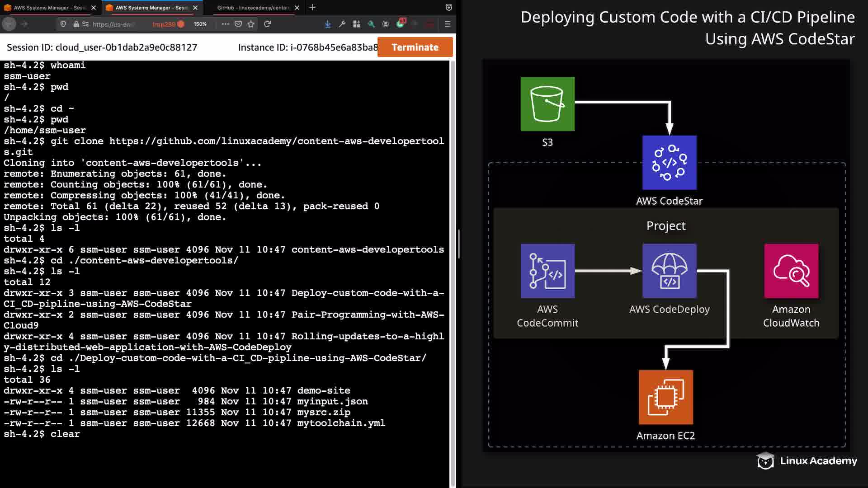Click the site security padlock icon
The height and width of the screenshot is (488, 868).
pos(76,24)
